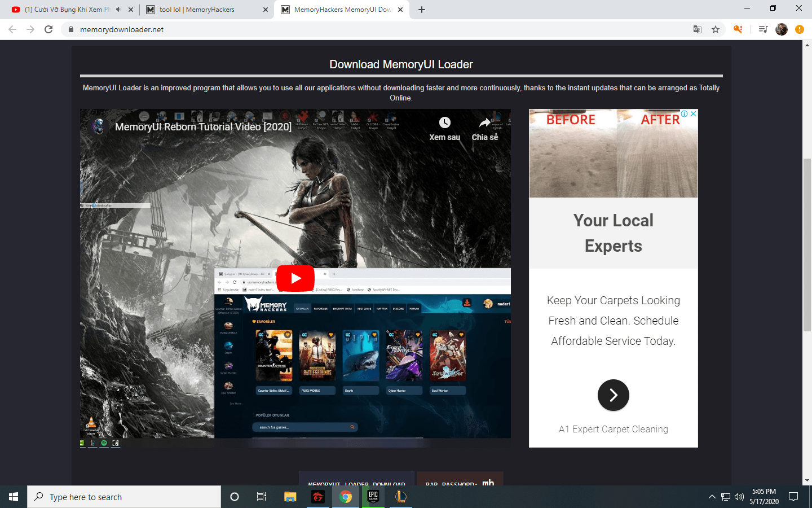Click the MemoryUI Loader Download button

[x=356, y=479]
